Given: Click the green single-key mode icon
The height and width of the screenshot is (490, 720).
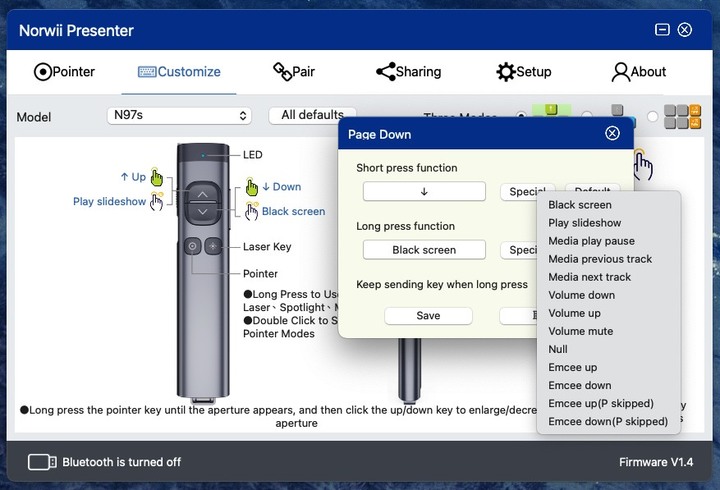Looking at the screenshot, I should (551, 111).
